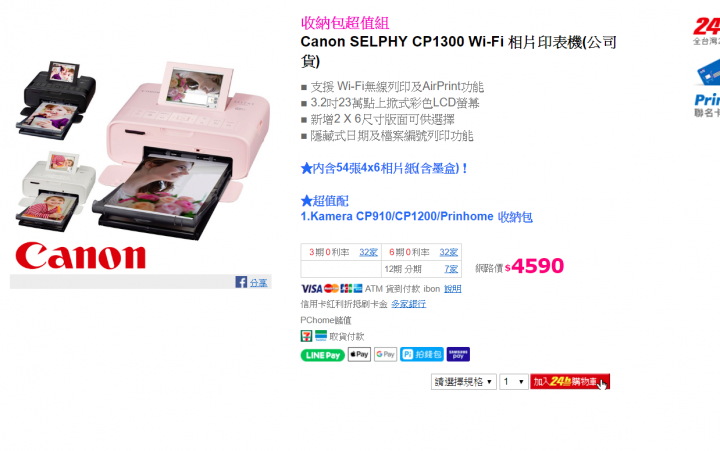Open the quantity dropdown showing 1
Viewport: 720px width, 451px height.
[x=513, y=382]
